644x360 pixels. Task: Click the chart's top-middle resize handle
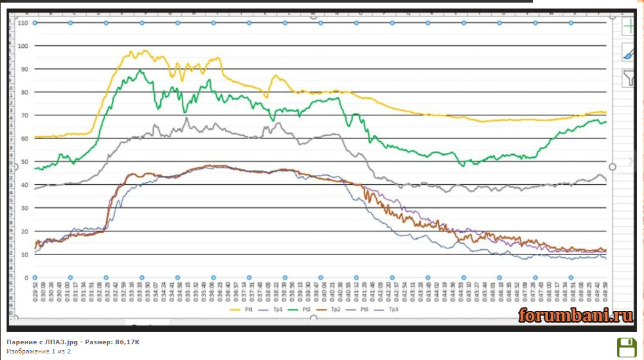tap(314, 17)
